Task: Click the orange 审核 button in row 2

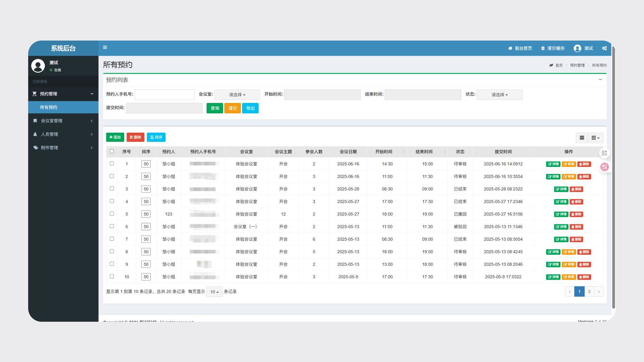Action: [x=569, y=177]
